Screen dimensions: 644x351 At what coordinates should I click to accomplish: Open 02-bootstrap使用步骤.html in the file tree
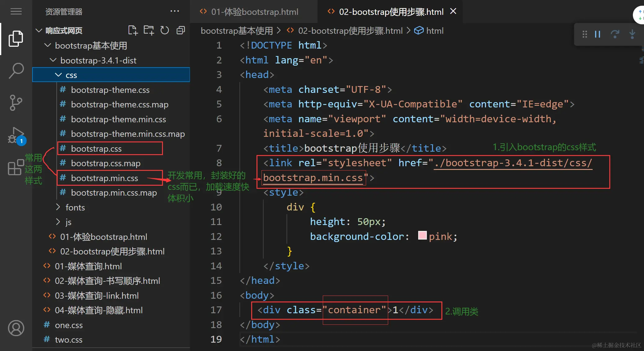(111, 251)
